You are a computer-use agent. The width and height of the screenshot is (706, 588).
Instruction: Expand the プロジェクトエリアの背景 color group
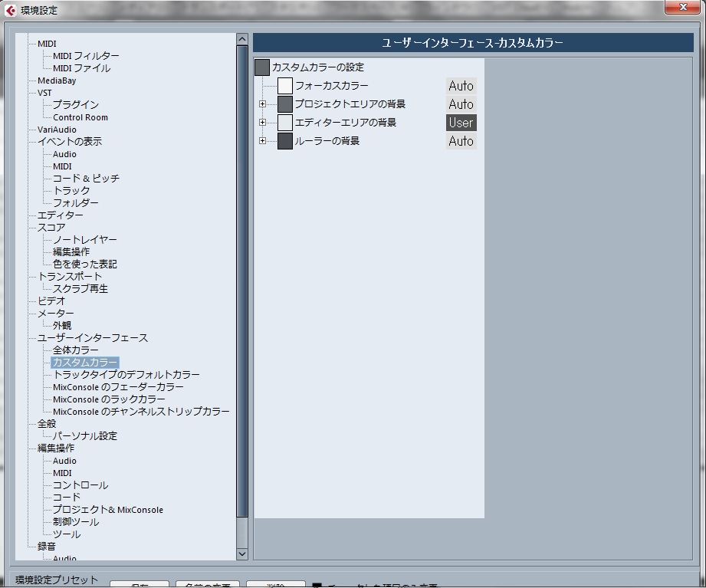point(262,104)
